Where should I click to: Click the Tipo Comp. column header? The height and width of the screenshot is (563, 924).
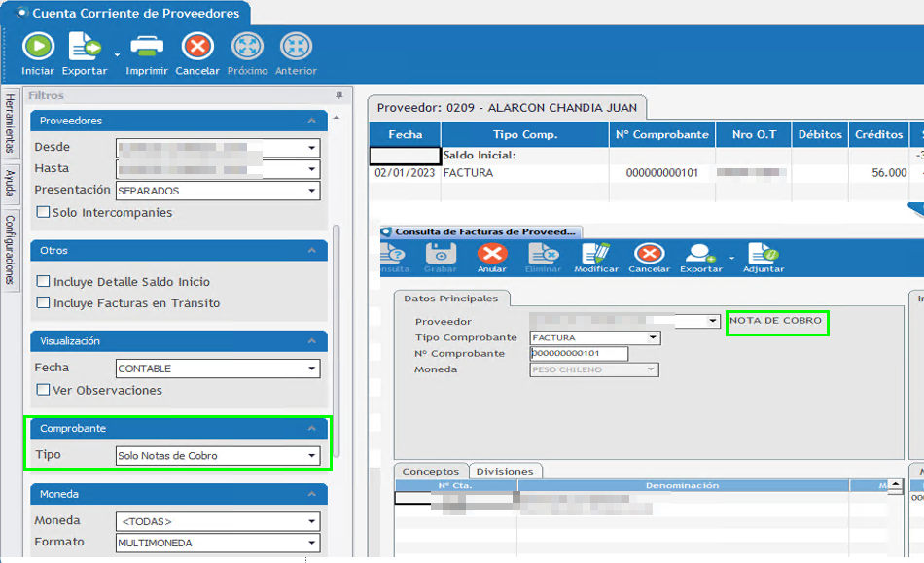tap(524, 134)
